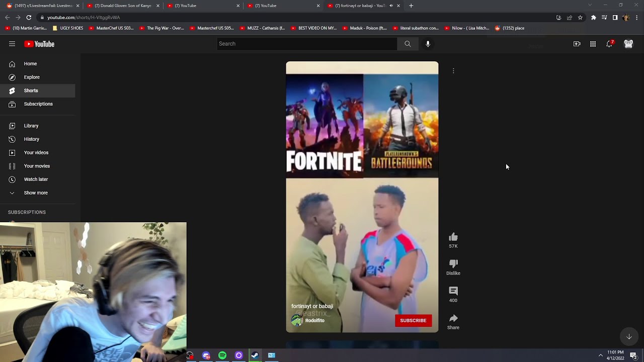Click the YouTube search input field
644x362 pixels.
(307, 44)
